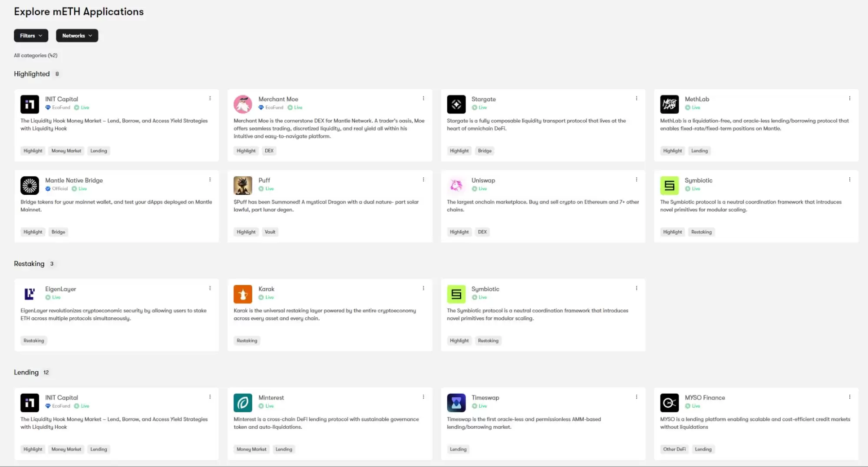Select the Uniswap unicorn logo
Screen dimensions: 868x467
(x=456, y=185)
